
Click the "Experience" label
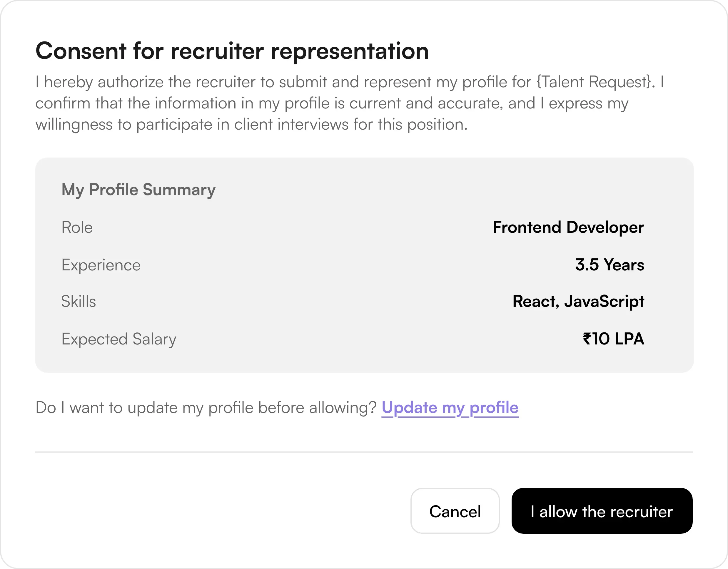coord(101,265)
